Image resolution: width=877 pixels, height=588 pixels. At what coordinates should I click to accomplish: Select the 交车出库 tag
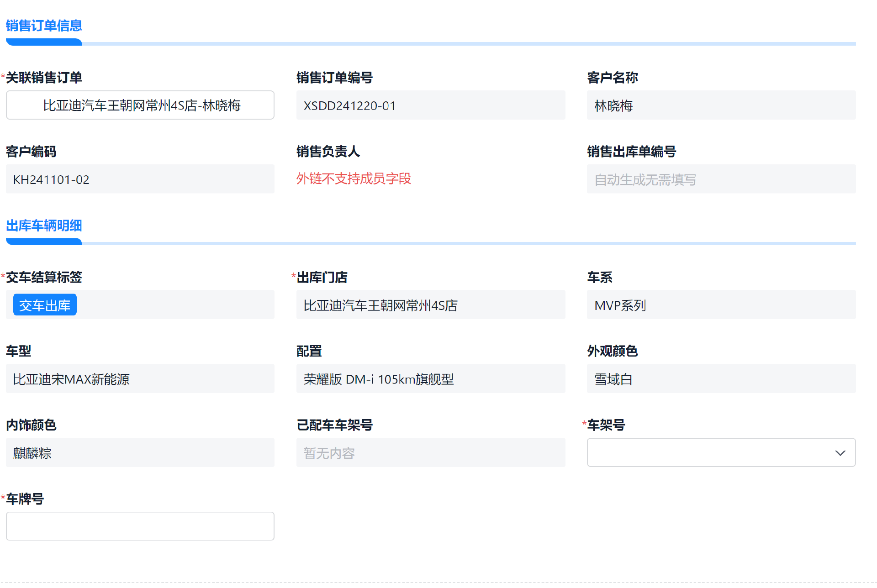pyautogui.click(x=45, y=305)
